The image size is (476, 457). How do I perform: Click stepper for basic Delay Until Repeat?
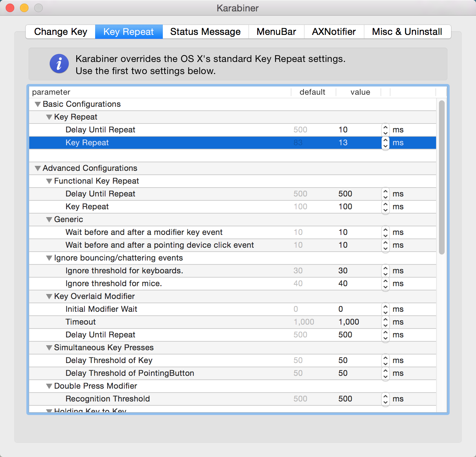(385, 130)
